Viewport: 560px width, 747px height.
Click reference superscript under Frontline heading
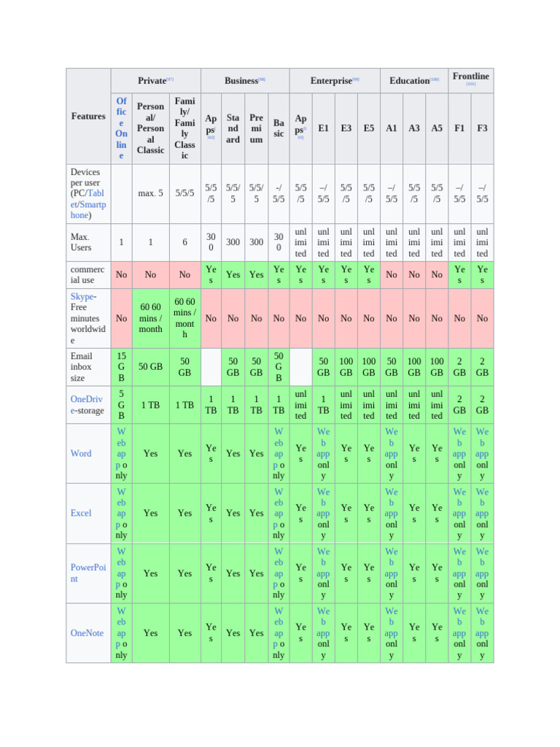pyautogui.click(x=471, y=84)
